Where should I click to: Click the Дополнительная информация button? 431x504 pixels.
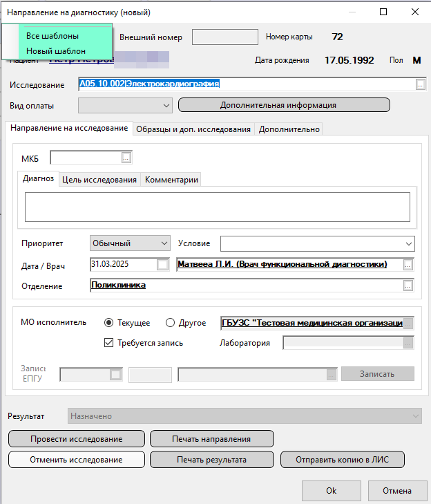pyautogui.click(x=285, y=105)
